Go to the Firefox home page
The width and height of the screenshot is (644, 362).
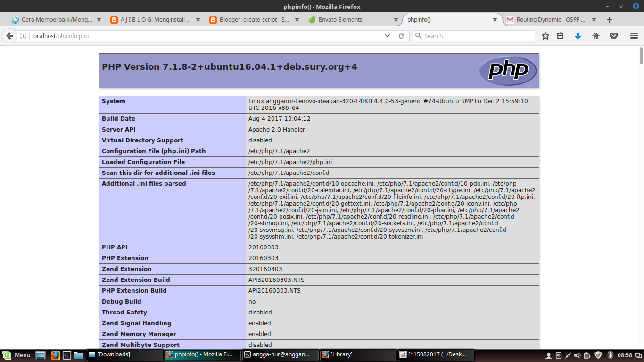point(595,36)
